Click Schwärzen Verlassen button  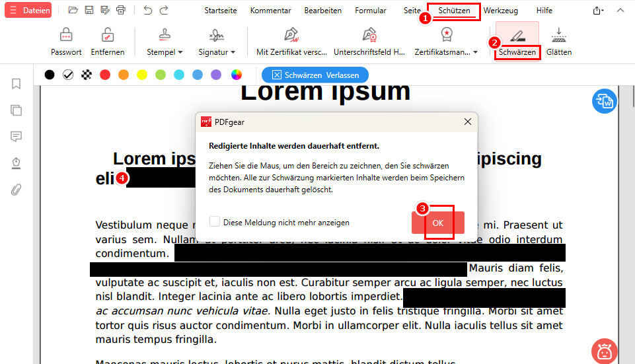[x=315, y=75]
